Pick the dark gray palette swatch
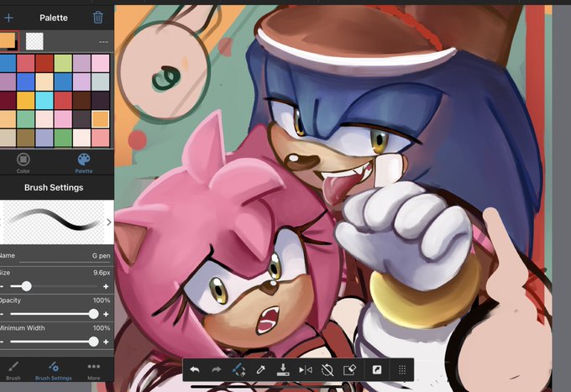This screenshot has height=392, width=571. (81, 119)
